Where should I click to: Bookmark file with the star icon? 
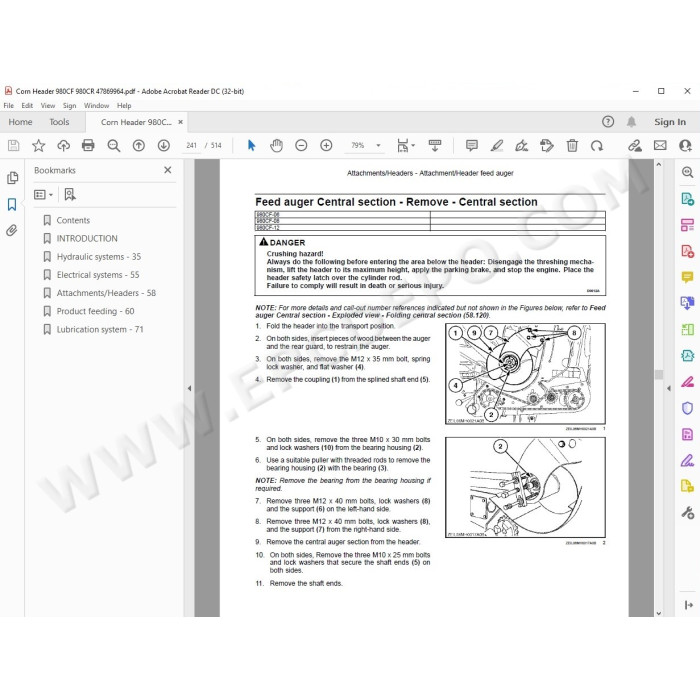tap(38, 145)
